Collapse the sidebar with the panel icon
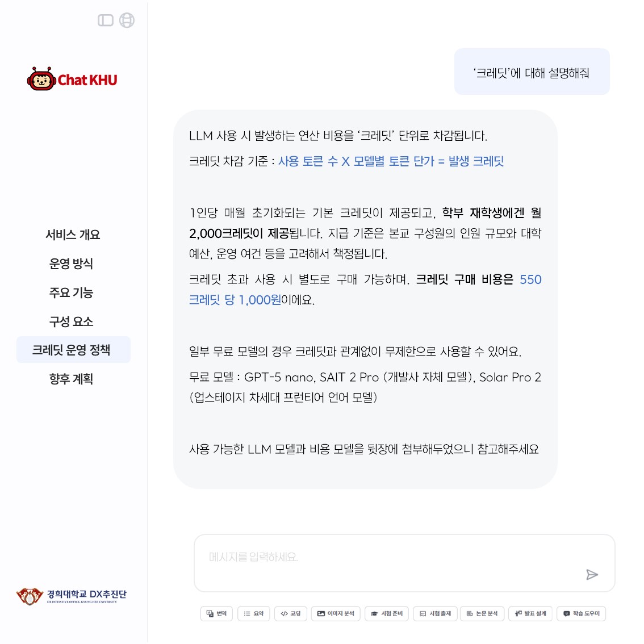The width and height of the screenshot is (644, 644). (106, 20)
